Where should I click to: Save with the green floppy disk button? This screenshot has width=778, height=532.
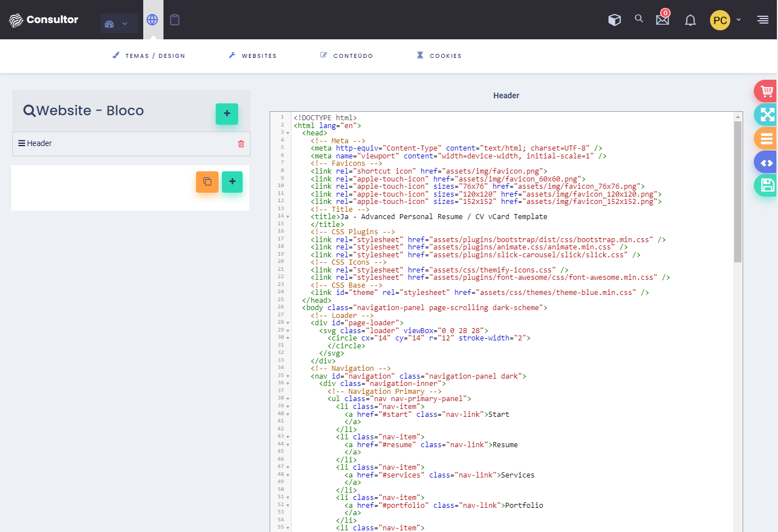click(766, 185)
